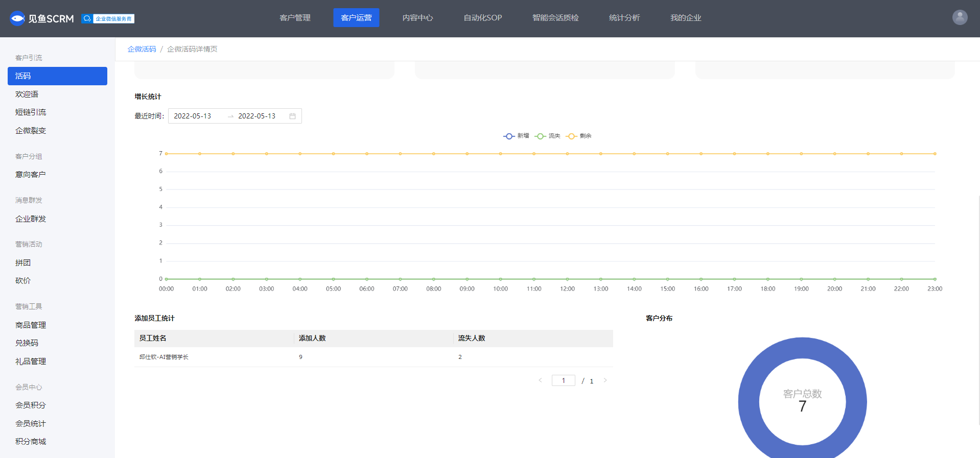Image resolution: width=980 pixels, height=458 pixels.
Task: Toggle the 流失 legend series
Action: pos(547,136)
